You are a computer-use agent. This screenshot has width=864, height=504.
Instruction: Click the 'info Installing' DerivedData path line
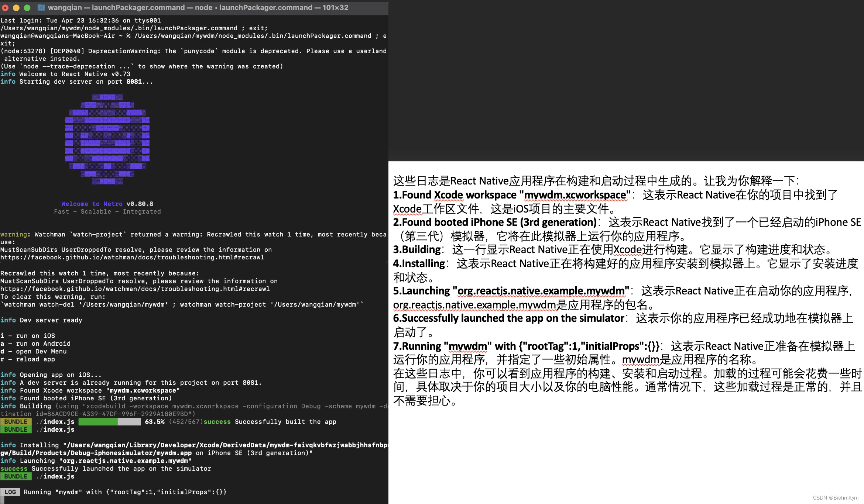[x=194, y=445]
